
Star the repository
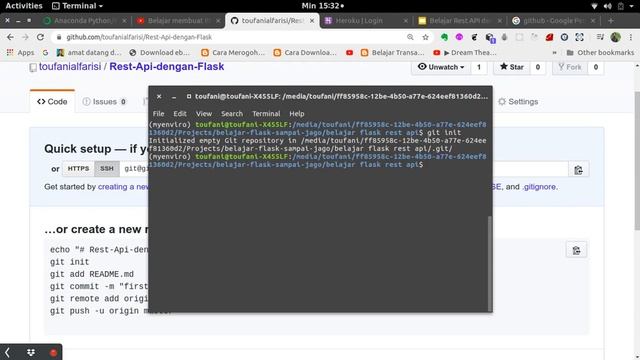click(x=512, y=67)
